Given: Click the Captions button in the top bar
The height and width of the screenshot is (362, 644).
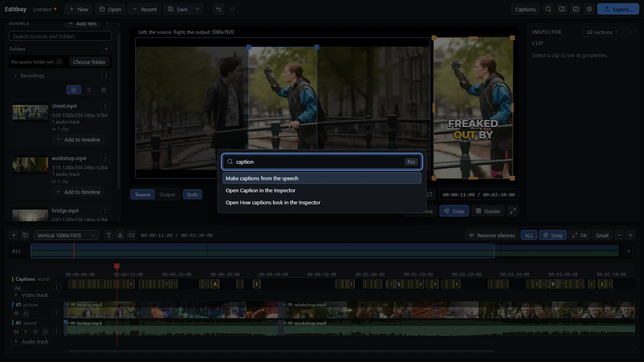Looking at the screenshot, I should coord(525,9).
